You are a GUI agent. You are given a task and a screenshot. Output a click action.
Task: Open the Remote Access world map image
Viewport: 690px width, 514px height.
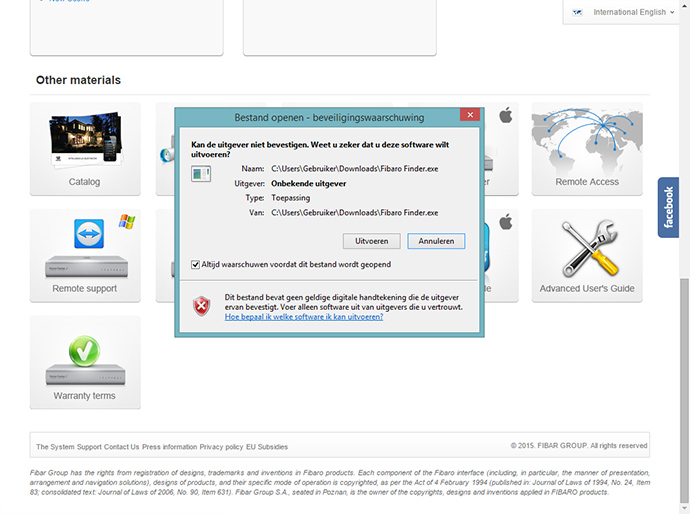pyautogui.click(x=587, y=141)
